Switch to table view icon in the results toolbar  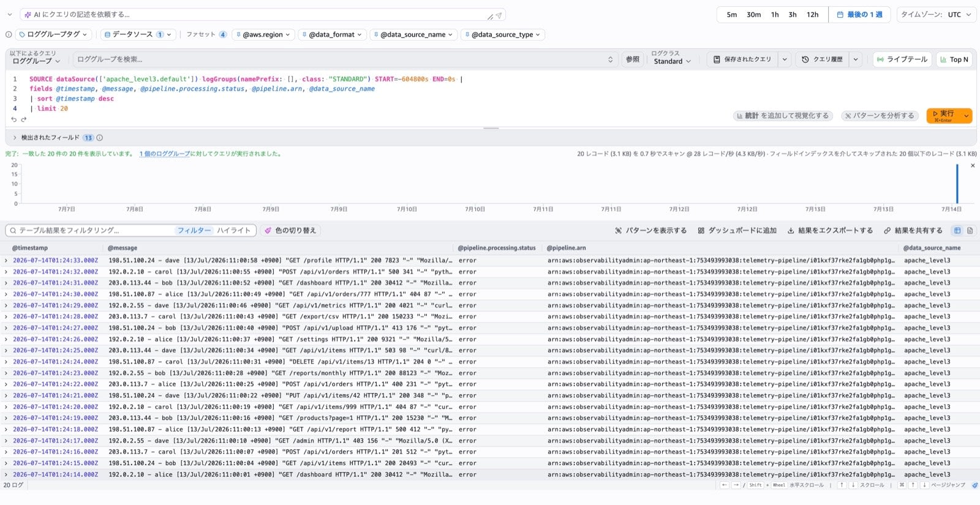[957, 231]
